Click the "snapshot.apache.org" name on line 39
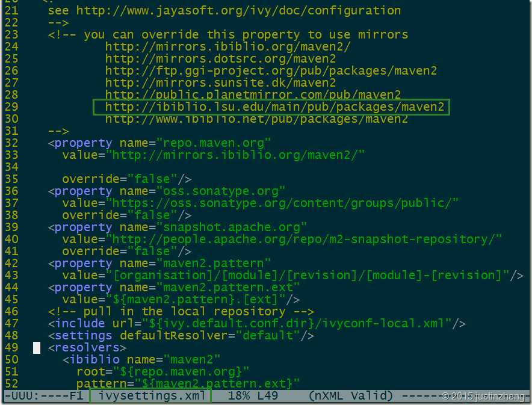The height and width of the screenshot is (405, 532). click(231, 227)
